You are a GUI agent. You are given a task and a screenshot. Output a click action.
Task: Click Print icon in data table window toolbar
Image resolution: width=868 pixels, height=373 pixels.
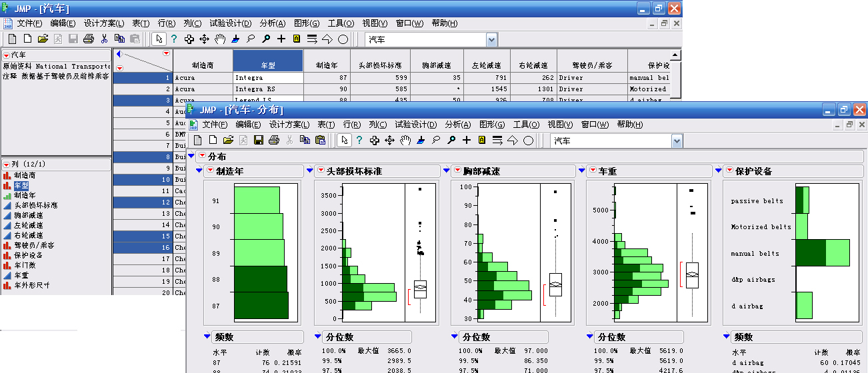pos(88,39)
